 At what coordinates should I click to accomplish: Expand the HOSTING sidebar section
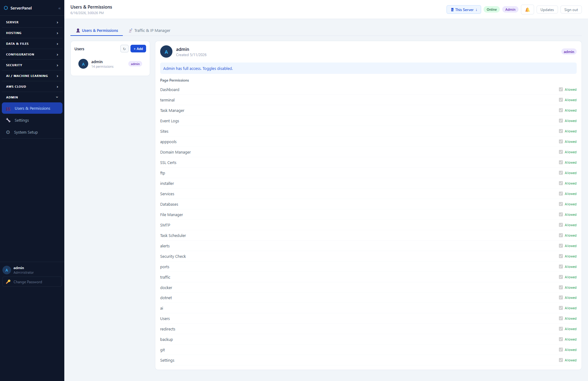(x=32, y=33)
